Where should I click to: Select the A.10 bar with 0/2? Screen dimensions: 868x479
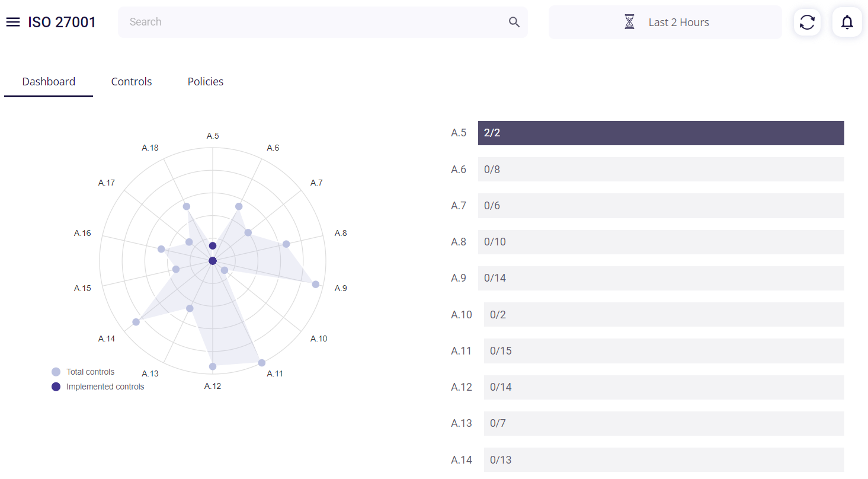[x=664, y=315]
